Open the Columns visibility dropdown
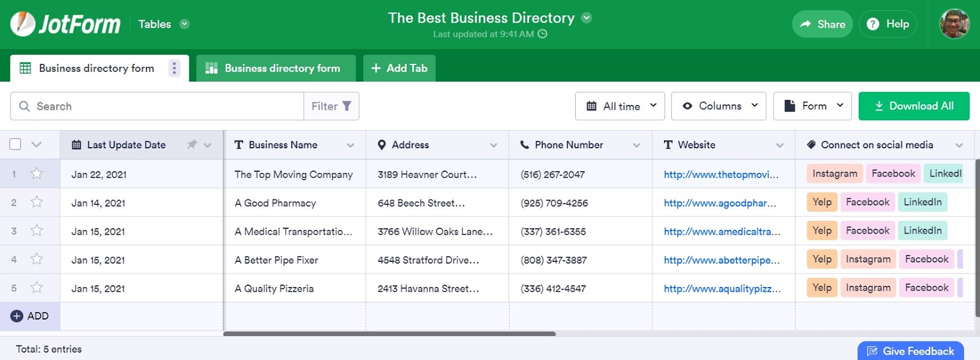 [x=720, y=106]
